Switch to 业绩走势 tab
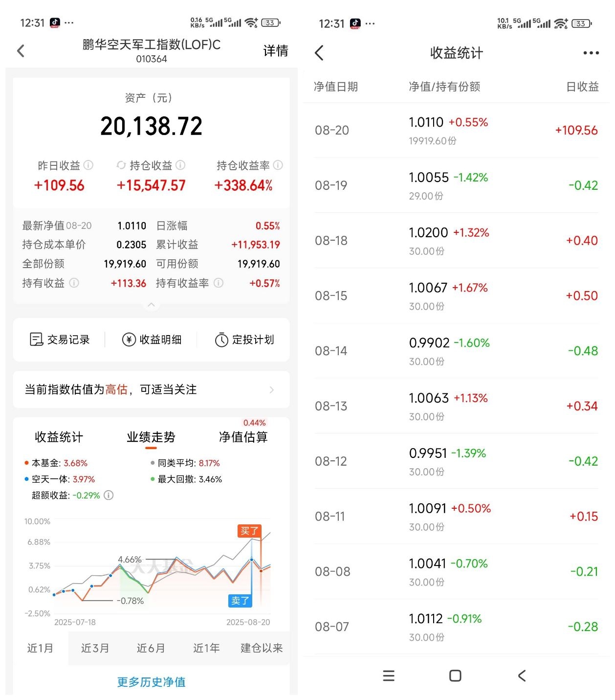Viewport: 615px width, 700px height. pyautogui.click(x=151, y=437)
